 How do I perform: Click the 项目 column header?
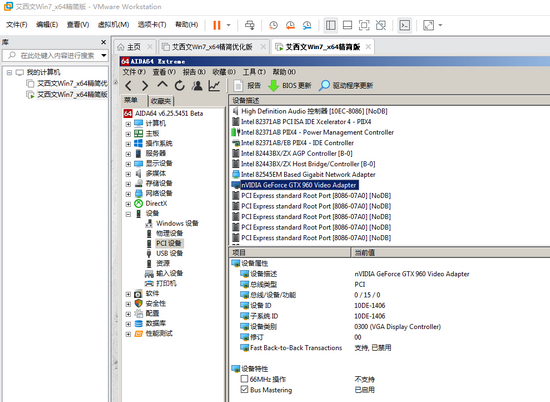(290, 252)
